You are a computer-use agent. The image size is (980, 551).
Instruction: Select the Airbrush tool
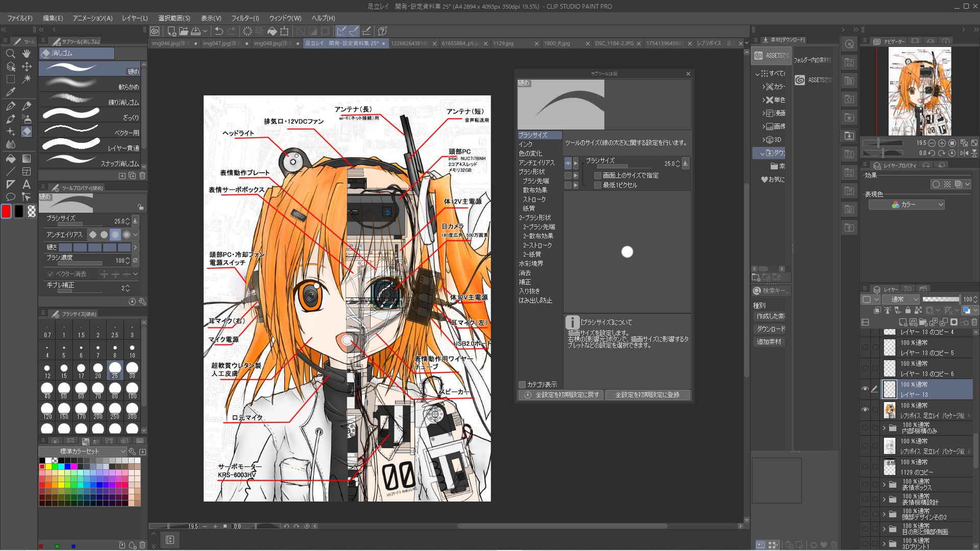[27, 119]
